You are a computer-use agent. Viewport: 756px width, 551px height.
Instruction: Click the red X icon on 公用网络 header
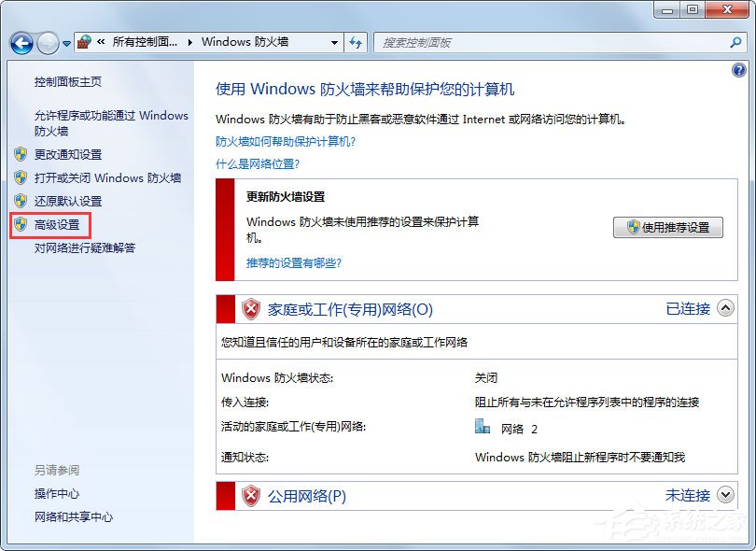tap(250, 496)
